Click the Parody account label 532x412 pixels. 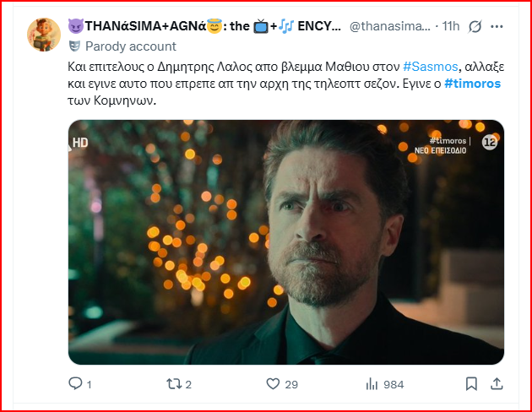(131, 46)
